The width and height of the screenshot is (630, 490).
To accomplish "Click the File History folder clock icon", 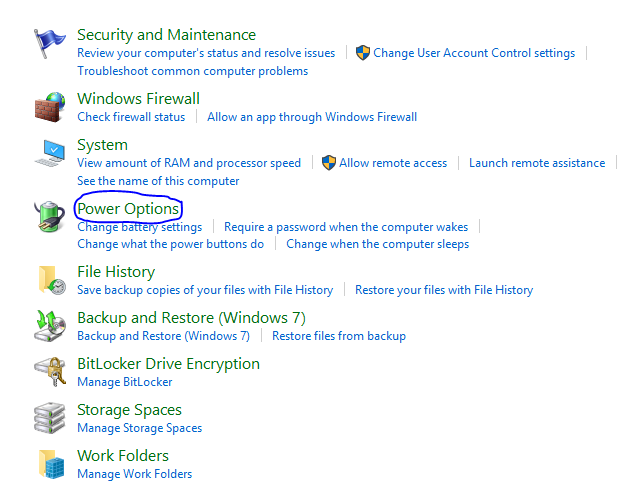I will tap(52, 280).
